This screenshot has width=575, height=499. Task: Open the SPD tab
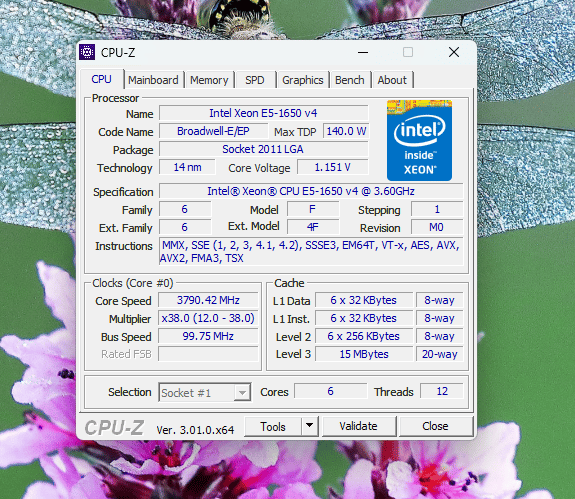pos(254,80)
